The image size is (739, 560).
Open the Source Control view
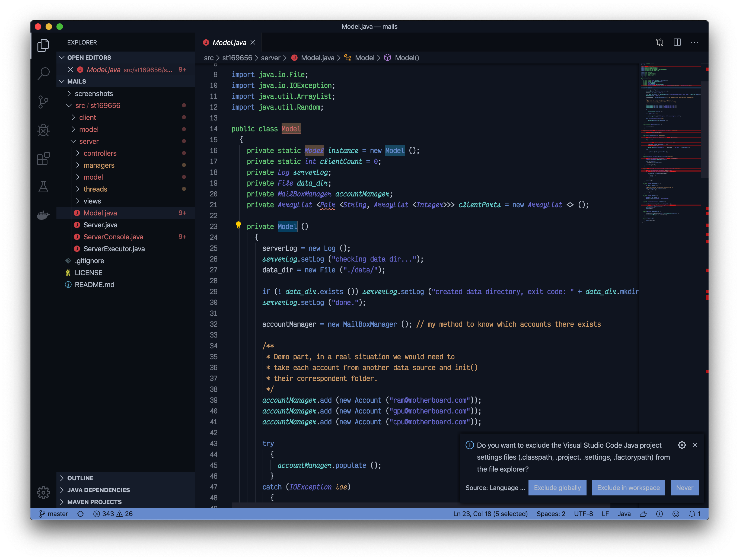[43, 102]
